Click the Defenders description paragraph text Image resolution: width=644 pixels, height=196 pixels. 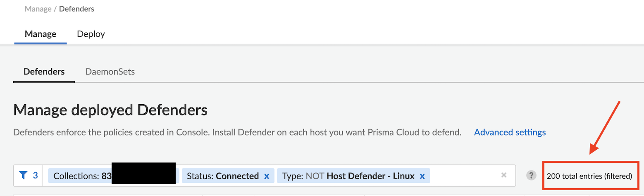tap(237, 132)
